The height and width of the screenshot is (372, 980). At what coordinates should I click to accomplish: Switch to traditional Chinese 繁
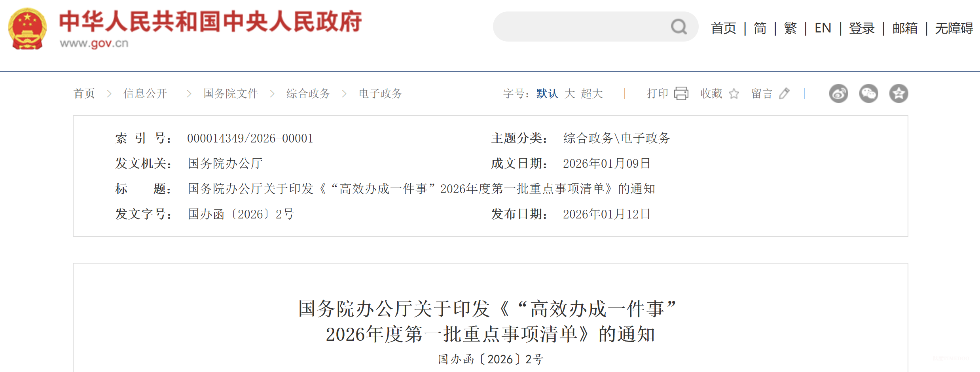790,28
